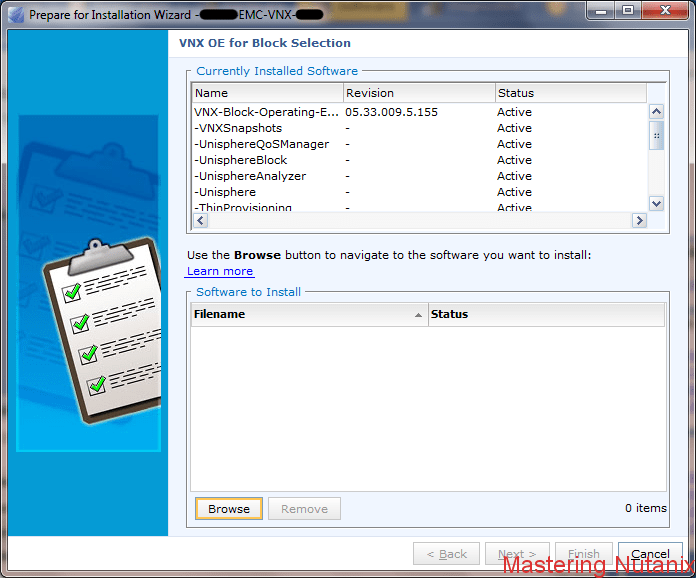Select the -UnisphereAnalyzer row
The width and height of the screenshot is (696, 578).
click(419, 176)
